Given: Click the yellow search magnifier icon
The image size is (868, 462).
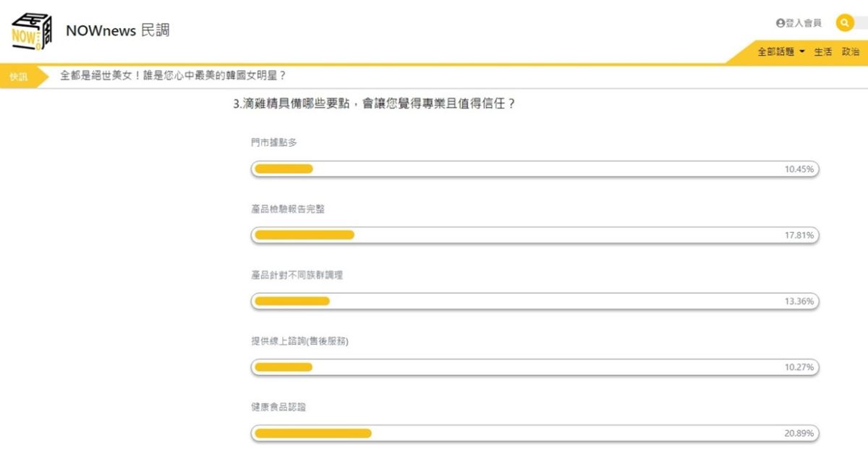Looking at the screenshot, I should tap(845, 23).
